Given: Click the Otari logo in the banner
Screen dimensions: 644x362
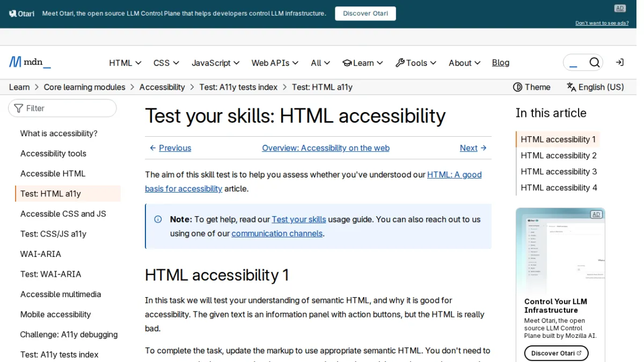Looking at the screenshot, I should 21,13.
